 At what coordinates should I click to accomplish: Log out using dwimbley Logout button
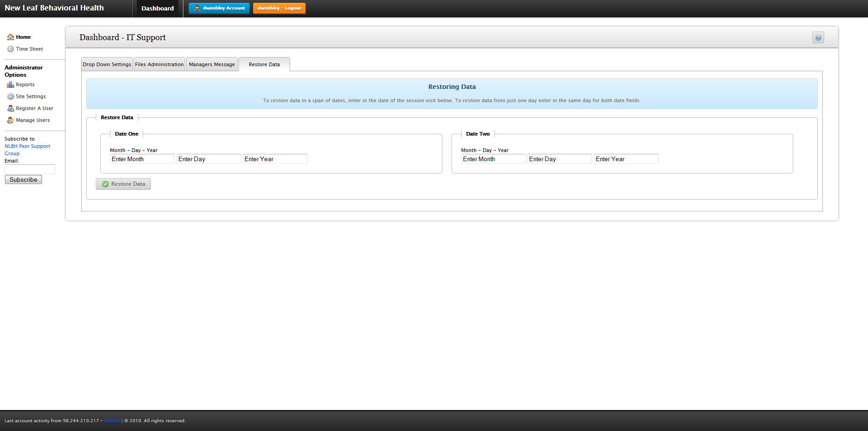pos(279,8)
